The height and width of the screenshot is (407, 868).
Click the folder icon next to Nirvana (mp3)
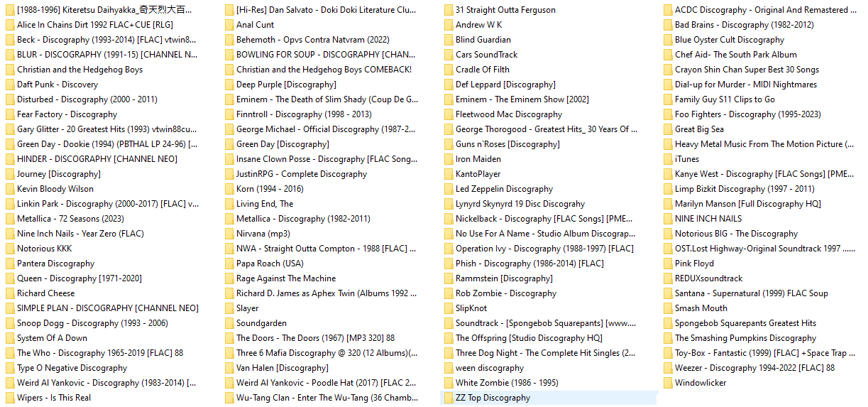pos(229,234)
